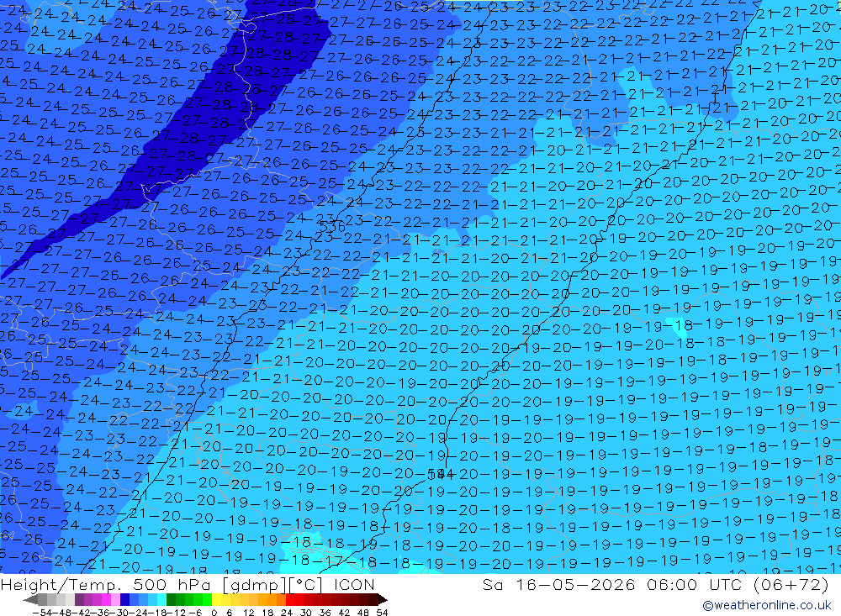Click the cyan legend swatch near -18
Screen dimensions: 841x616
coord(161,600)
